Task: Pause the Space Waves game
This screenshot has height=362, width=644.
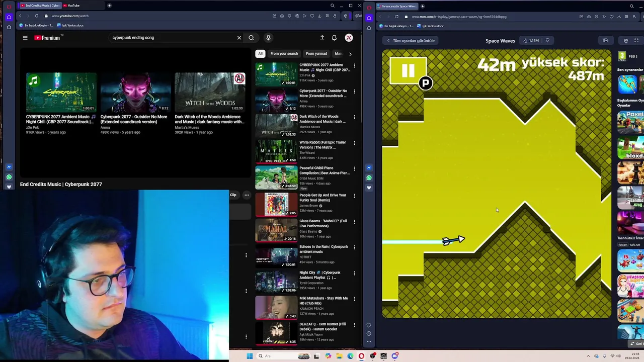Action: [408, 71]
